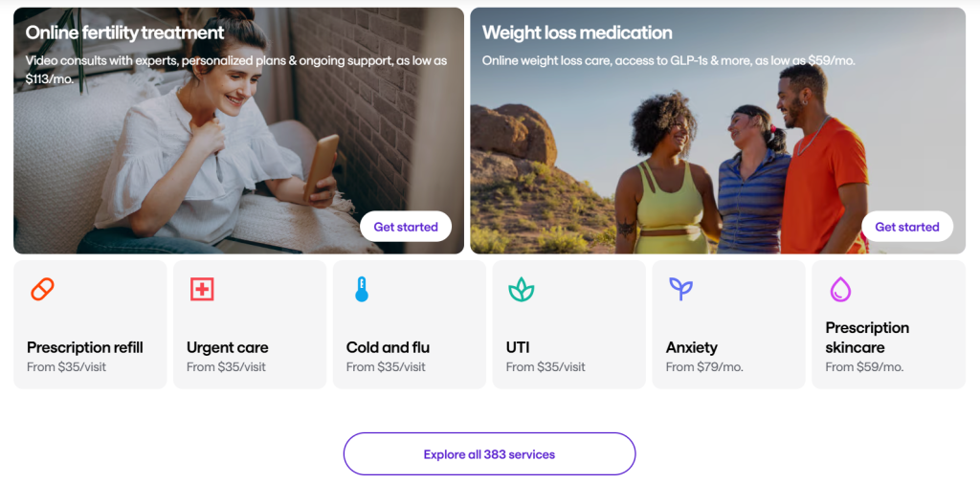Viewport: 980px width, 484px height.
Task: Click the woman holding phone photo
Action: pyautogui.click(x=238, y=130)
